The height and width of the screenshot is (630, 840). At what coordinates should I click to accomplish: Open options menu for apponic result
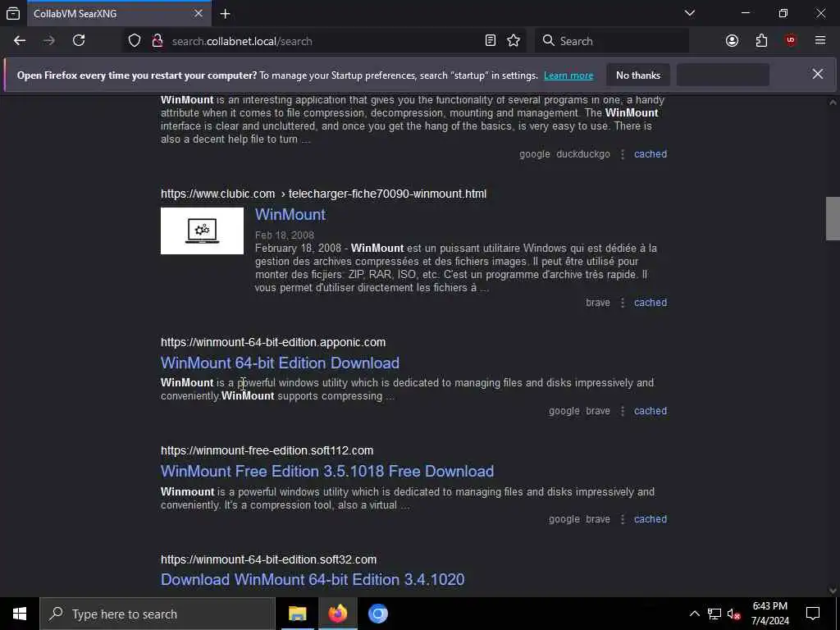(622, 411)
